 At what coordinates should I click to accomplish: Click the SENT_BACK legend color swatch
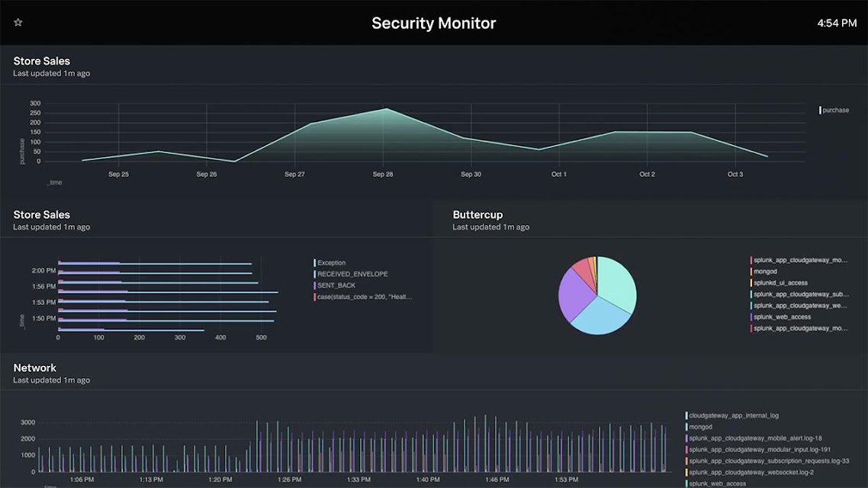(315, 285)
